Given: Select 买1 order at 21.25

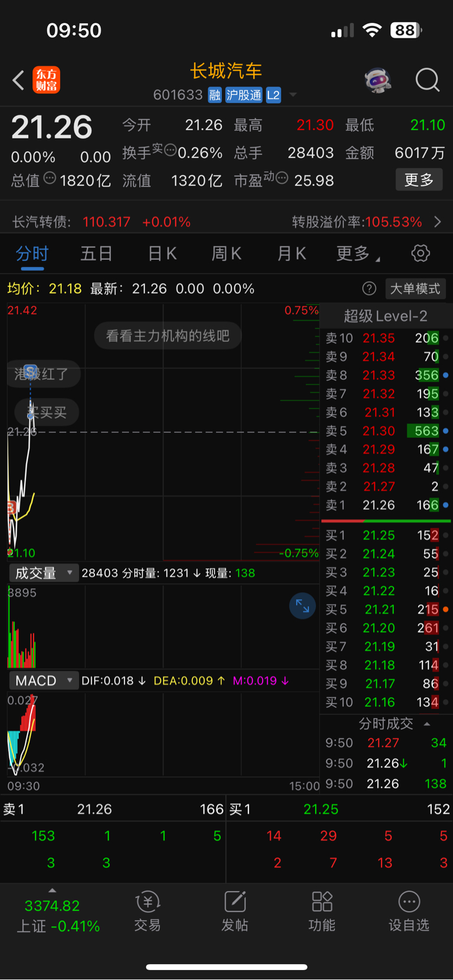Looking at the screenshot, I should click(x=386, y=535).
